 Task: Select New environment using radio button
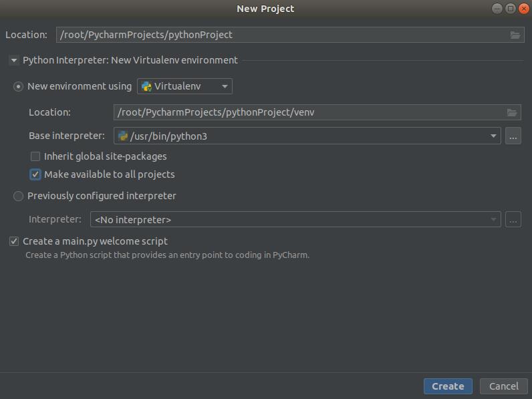click(19, 87)
